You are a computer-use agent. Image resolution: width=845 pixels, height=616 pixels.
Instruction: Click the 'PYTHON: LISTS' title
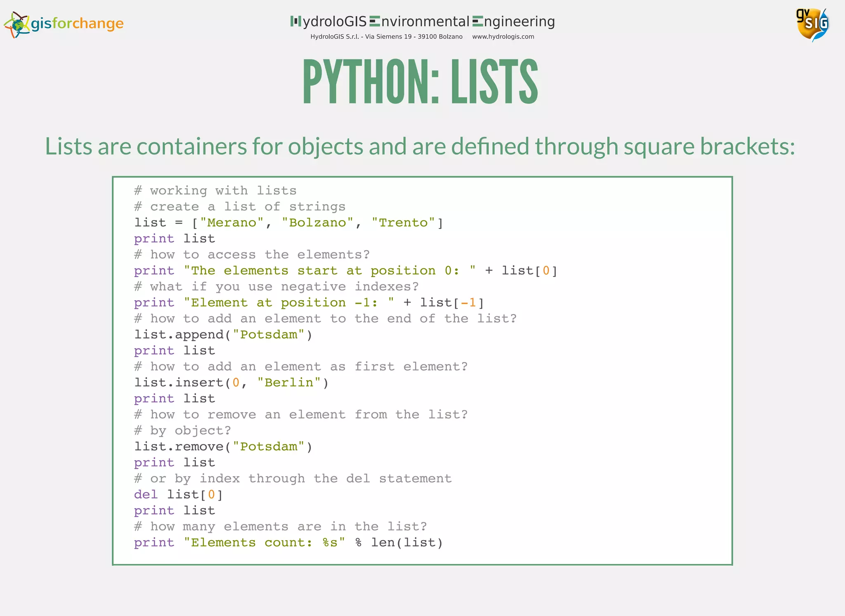(420, 81)
